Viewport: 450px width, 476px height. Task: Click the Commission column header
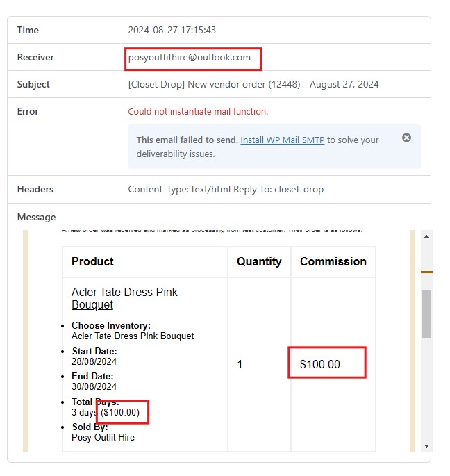pyautogui.click(x=333, y=262)
